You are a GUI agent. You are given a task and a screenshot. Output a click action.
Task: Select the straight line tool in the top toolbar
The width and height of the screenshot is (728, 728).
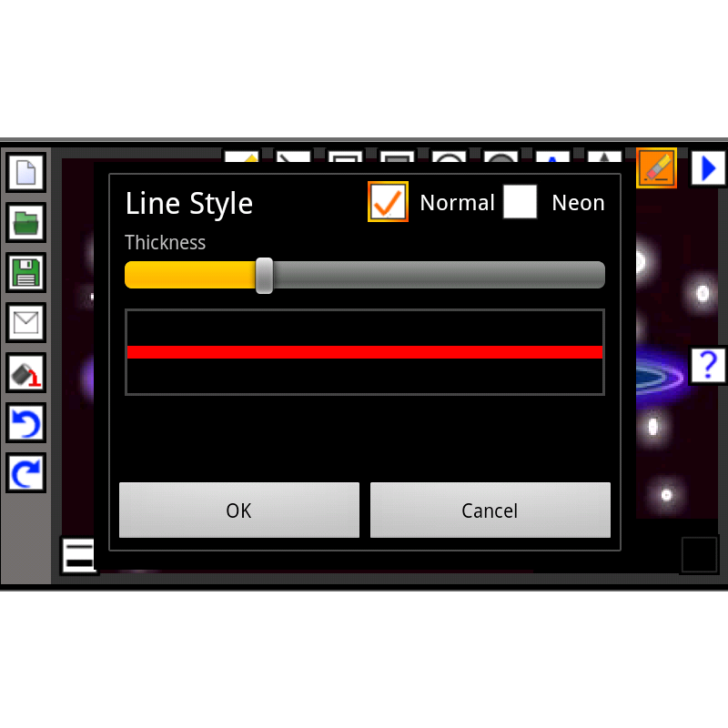(293, 156)
